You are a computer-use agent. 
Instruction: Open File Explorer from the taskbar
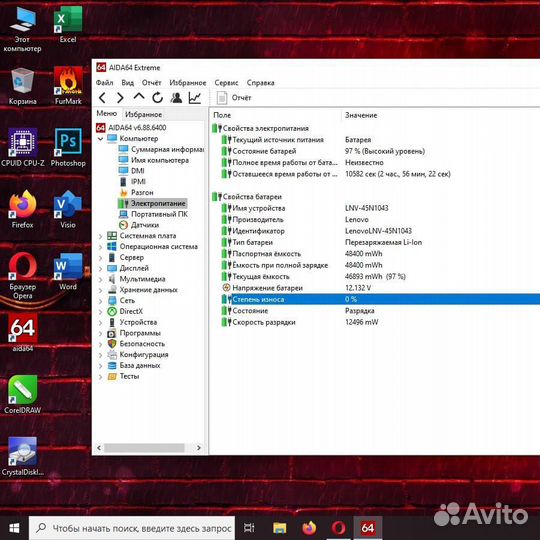tap(280, 528)
